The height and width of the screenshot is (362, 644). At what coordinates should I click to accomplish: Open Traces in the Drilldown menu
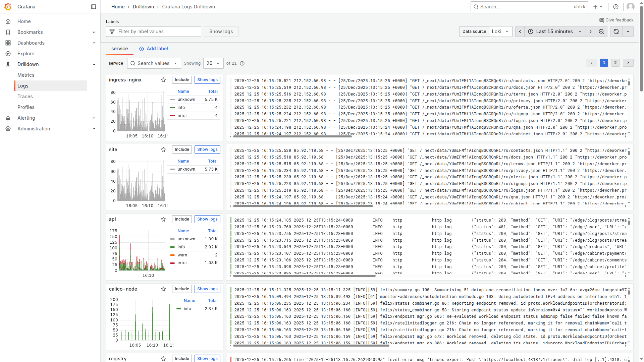[x=25, y=97]
